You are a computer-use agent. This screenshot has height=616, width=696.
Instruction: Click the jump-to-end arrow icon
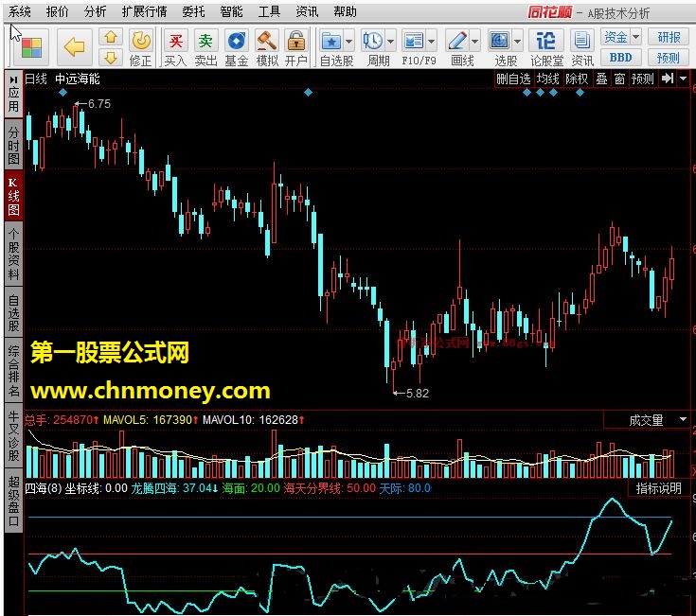668,79
